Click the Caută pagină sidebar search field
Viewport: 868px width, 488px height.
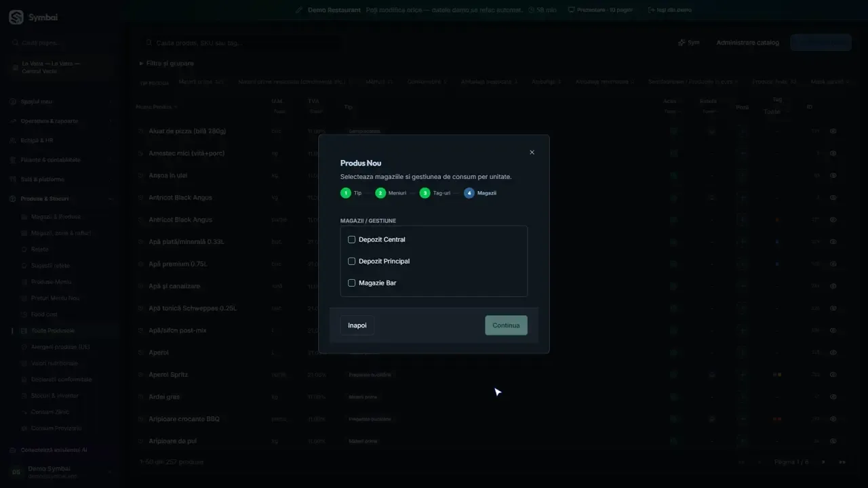tap(61, 43)
